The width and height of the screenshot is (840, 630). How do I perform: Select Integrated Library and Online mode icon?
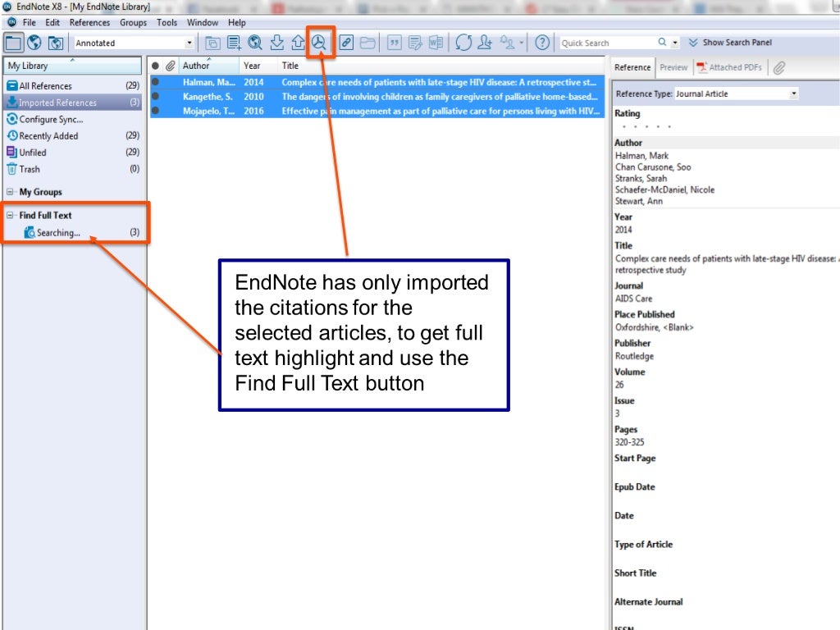56,43
